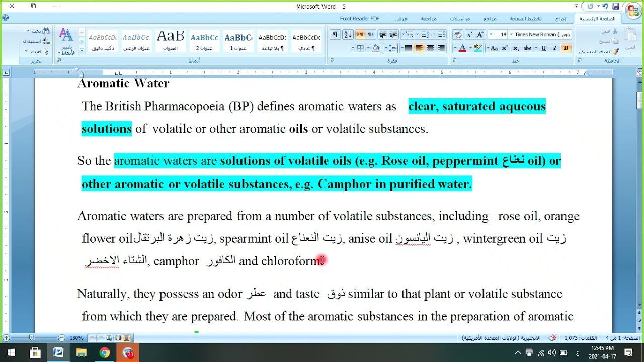Justify the paragraph text
Image resolution: width=644 pixels, height=362 pixels.
(408, 48)
